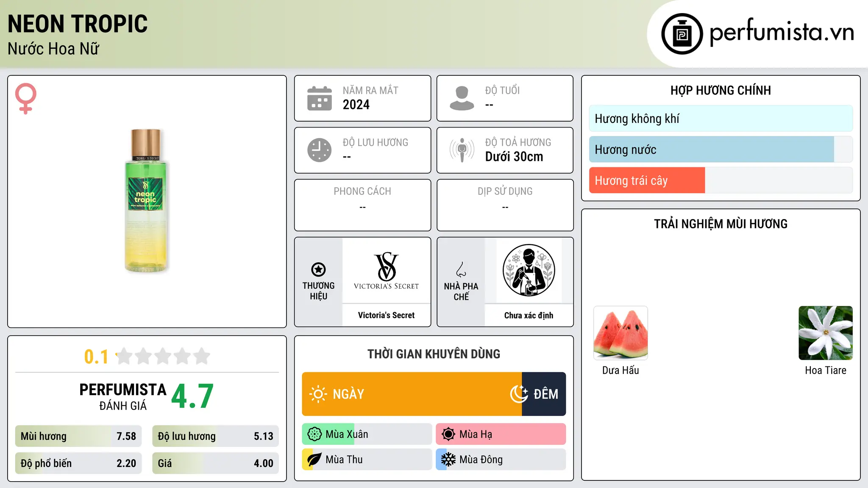Click the moon icon beside Đêm

pos(519,394)
